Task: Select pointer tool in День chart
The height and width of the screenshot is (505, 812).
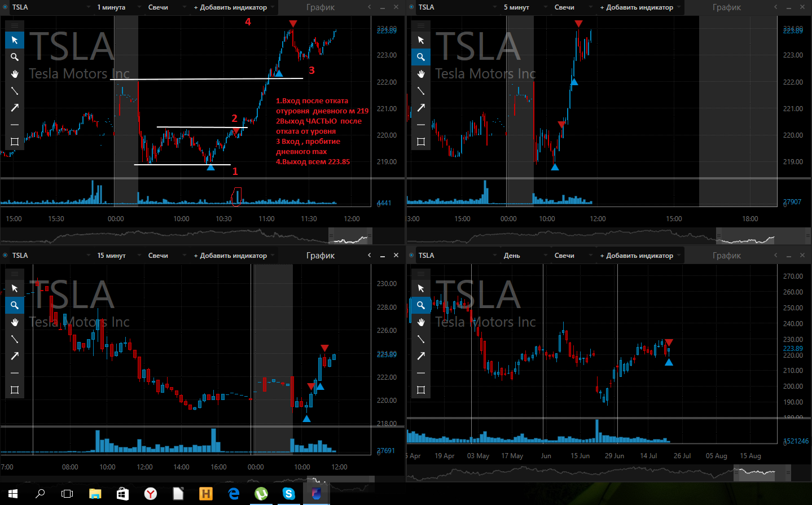Action: pos(421,288)
